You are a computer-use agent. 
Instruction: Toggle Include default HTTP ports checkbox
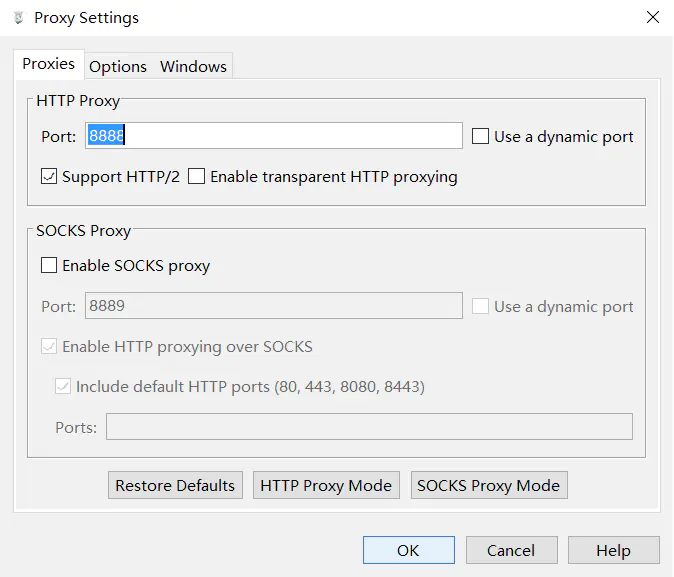pyautogui.click(x=63, y=386)
